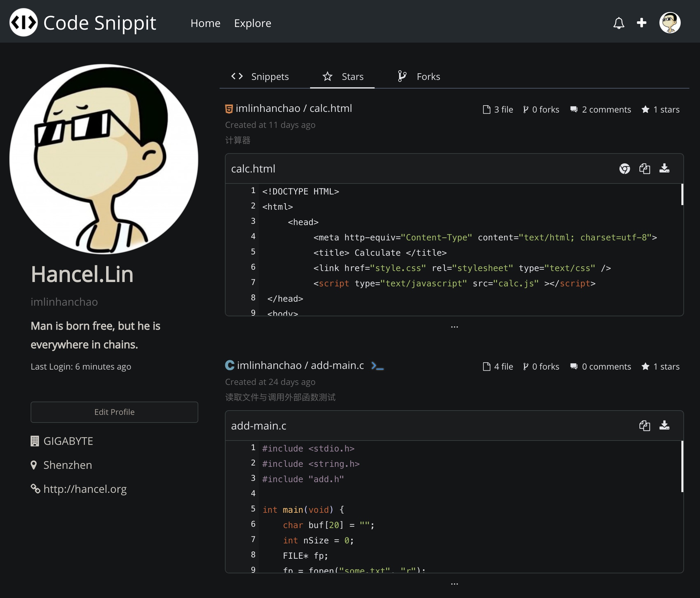The height and width of the screenshot is (598, 700).
Task: Click the notifications bell icon
Action: tap(618, 23)
